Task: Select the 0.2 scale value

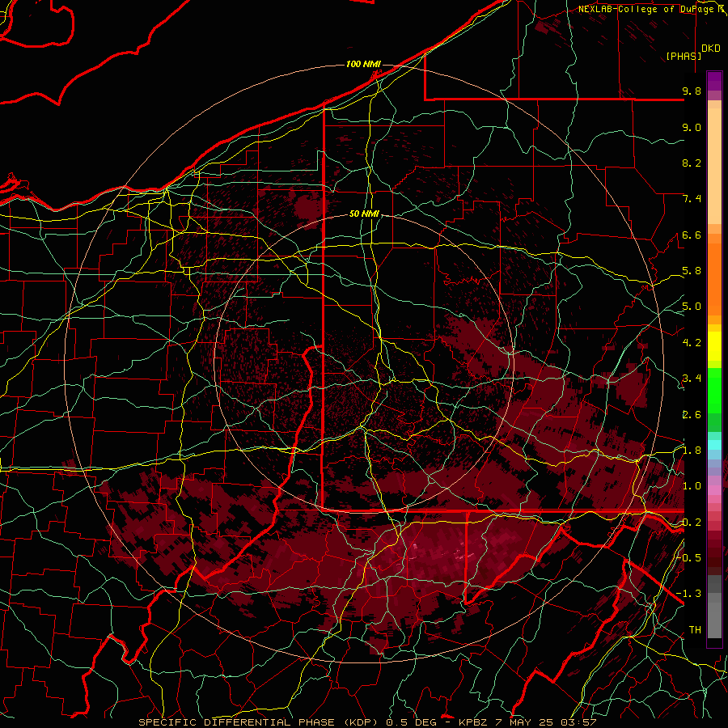Action: (692, 523)
